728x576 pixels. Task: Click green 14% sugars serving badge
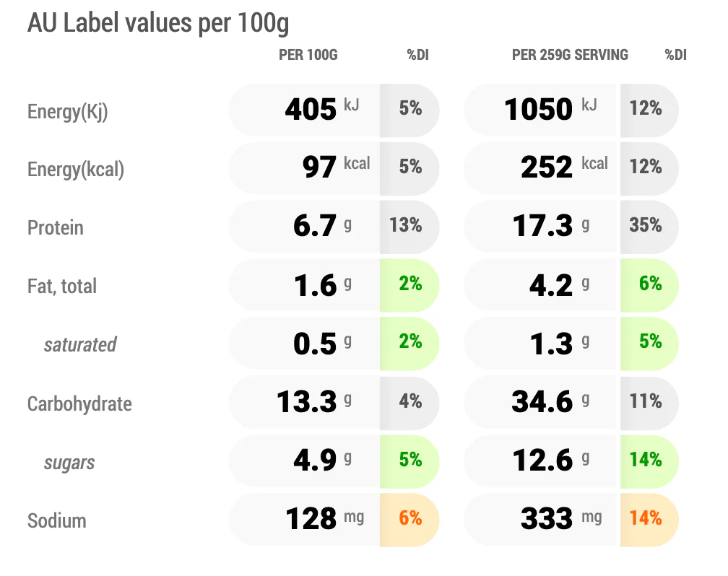649,461
